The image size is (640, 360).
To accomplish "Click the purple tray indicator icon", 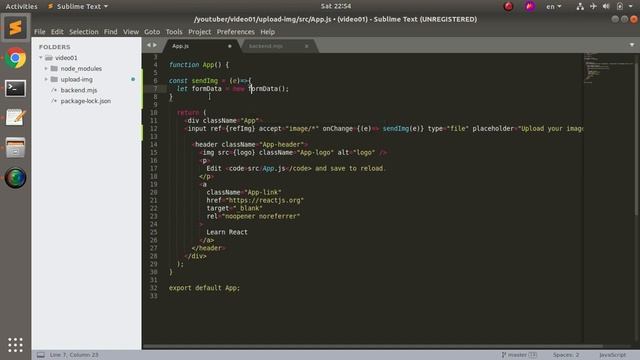I will click(x=530, y=6).
